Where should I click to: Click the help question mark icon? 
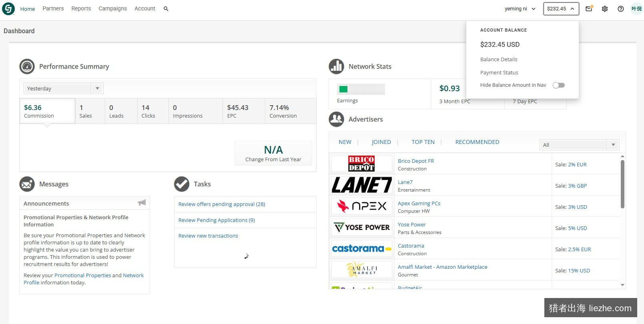tap(621, 8)
